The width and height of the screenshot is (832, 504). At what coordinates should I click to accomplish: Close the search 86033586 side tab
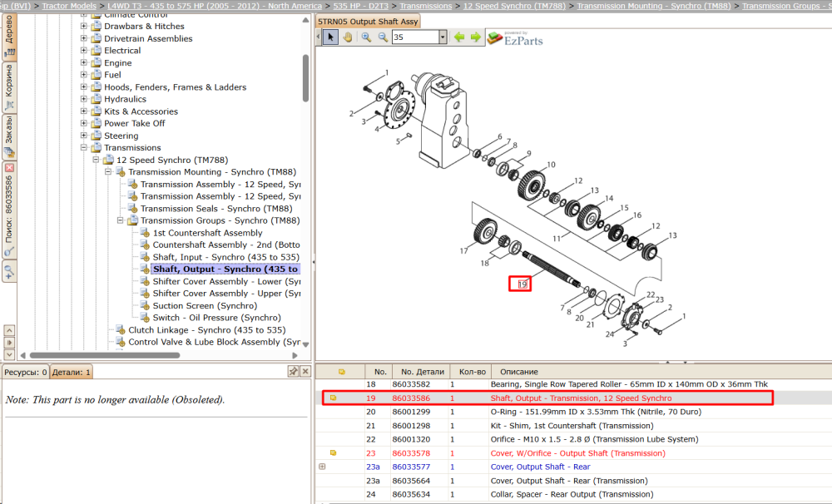[x=9, y=168]
